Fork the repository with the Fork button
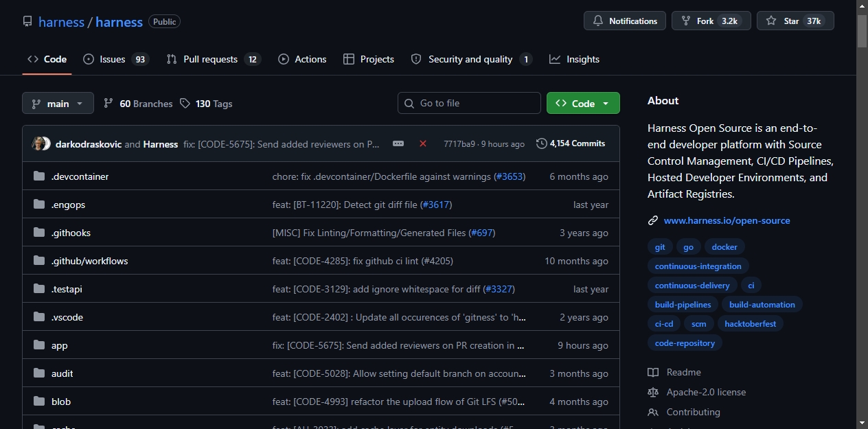 [711, 21]
